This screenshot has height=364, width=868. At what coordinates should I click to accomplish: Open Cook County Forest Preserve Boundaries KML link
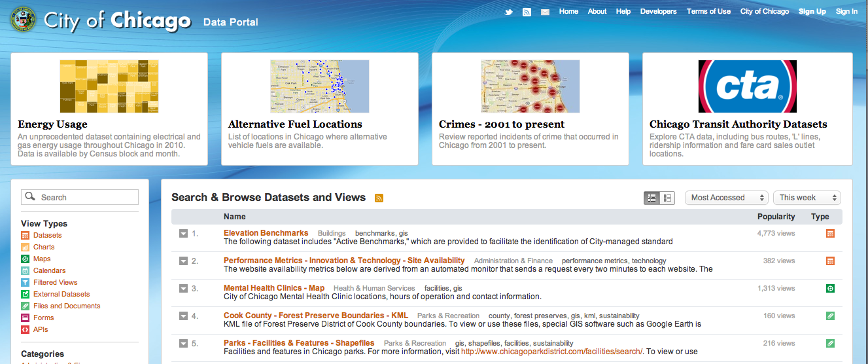(316, 316)
